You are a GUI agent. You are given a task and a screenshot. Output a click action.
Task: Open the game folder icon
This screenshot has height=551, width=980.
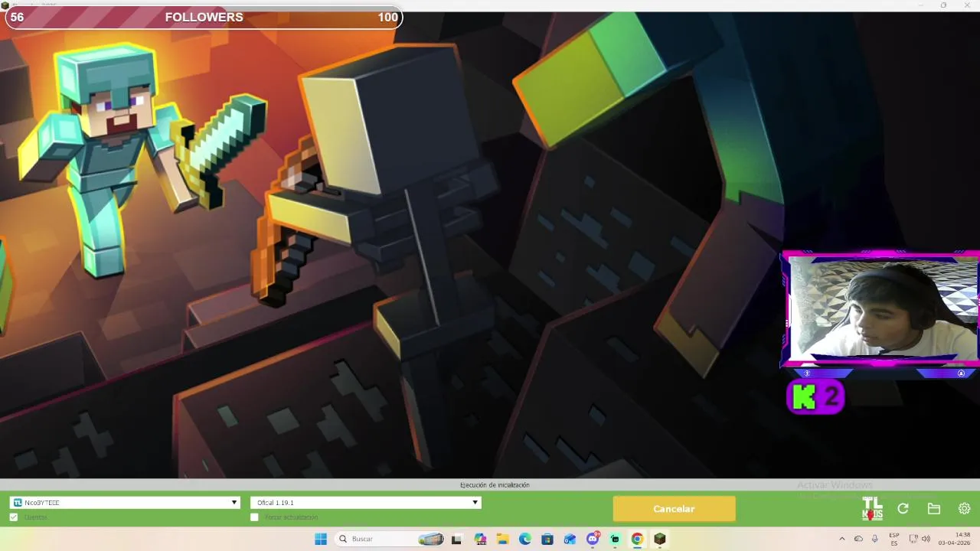point(933,509)
